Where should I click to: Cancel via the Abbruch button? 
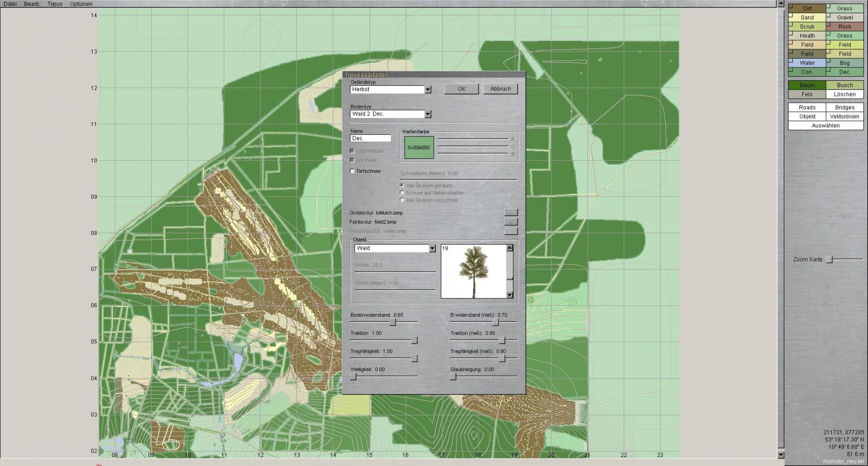[500, 89]
